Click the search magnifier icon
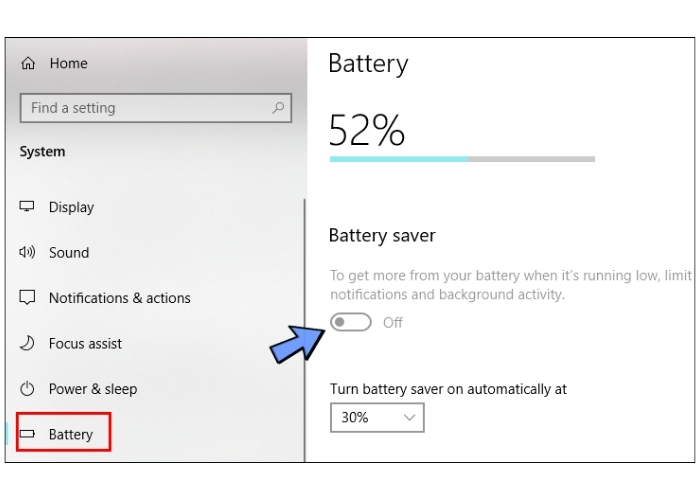Screen dimensions: 700x500 (277, 108)
